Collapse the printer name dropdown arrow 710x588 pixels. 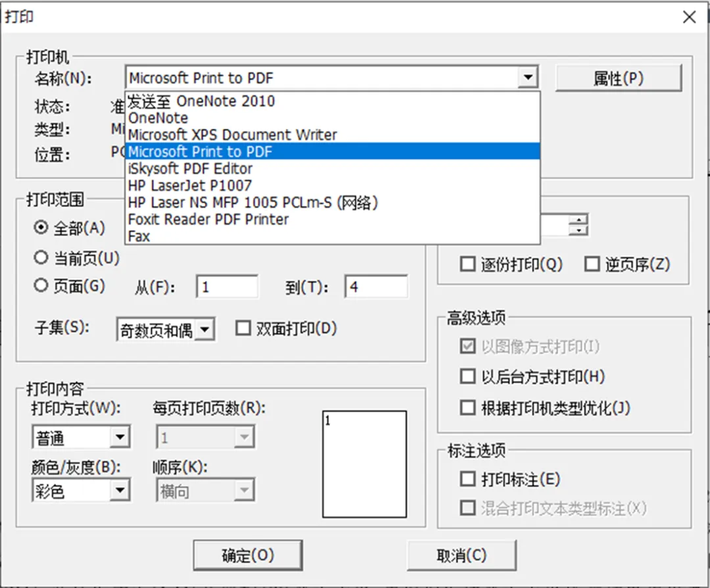coord(528,78)
